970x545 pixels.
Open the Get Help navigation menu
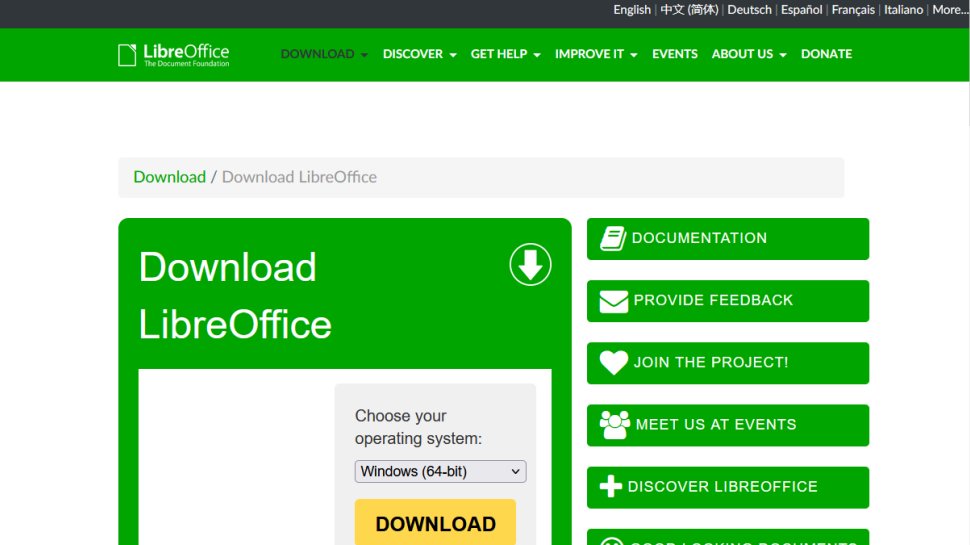tap(505, 54)
